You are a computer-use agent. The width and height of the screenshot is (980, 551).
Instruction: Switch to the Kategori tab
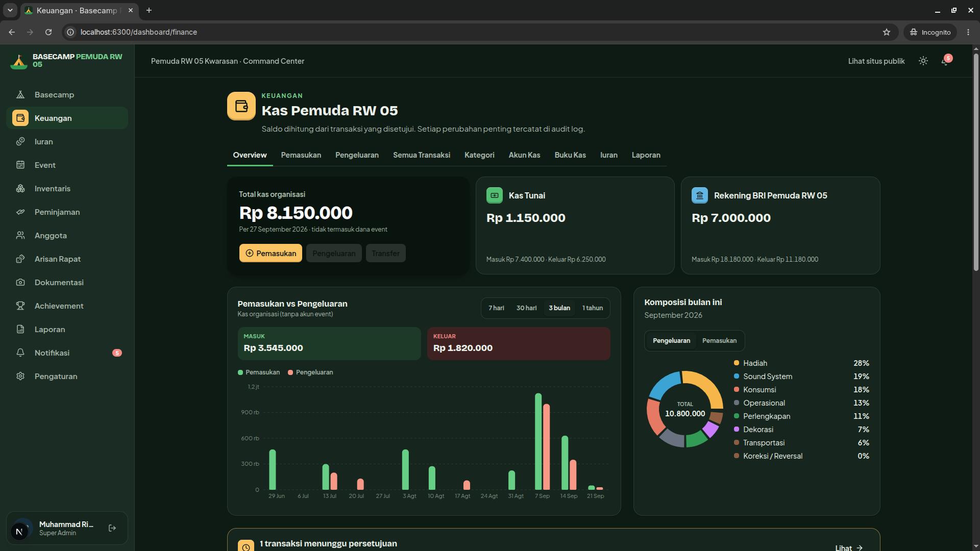pos(479,155)
